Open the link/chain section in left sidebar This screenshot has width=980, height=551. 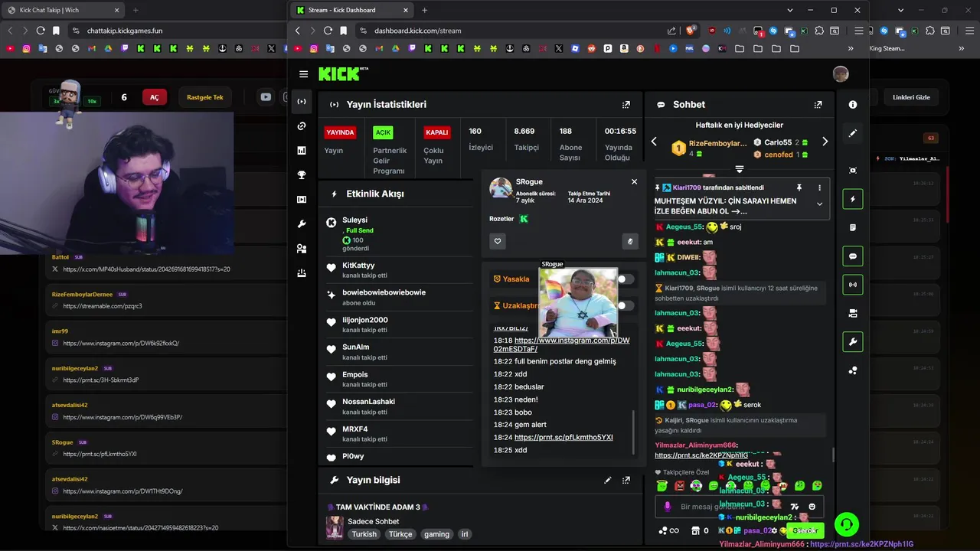point(302,126)
